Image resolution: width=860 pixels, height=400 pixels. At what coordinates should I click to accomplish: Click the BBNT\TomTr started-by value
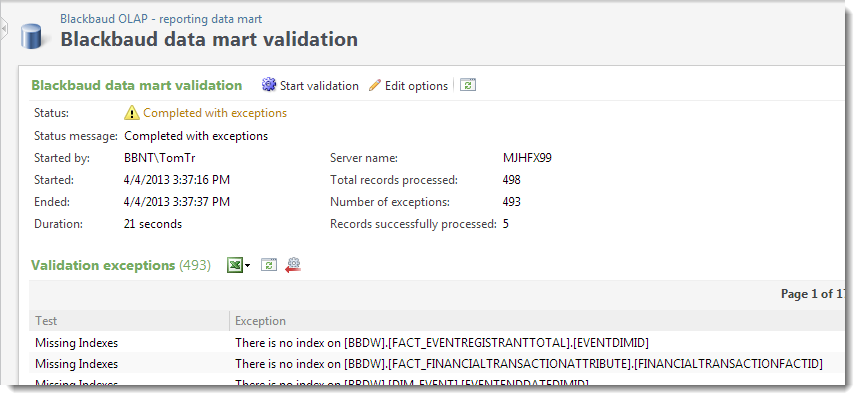coord(160,158)
